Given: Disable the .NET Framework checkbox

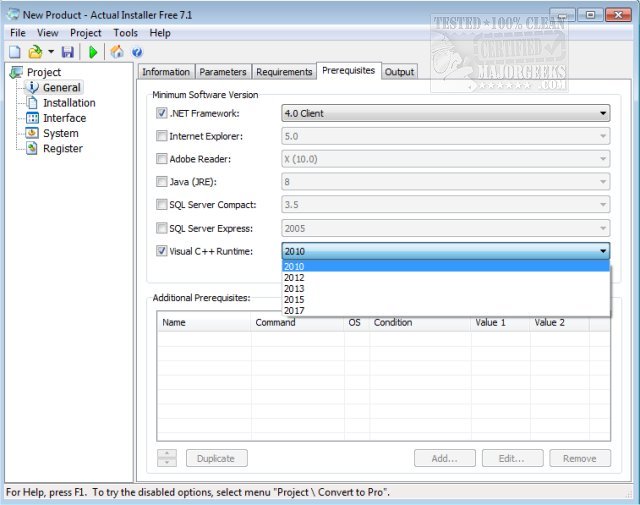Looking at the screenshot, I should pos(162,113).
